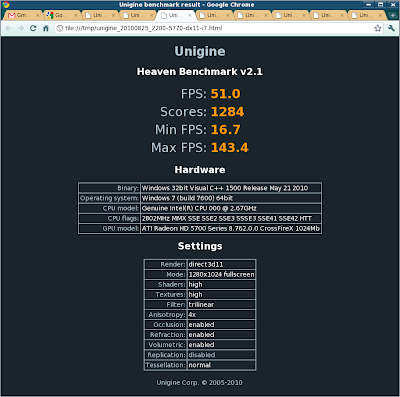This screenshot has height=397, width=400.
Task: Close the Google tab
Action: pos(76,15)
